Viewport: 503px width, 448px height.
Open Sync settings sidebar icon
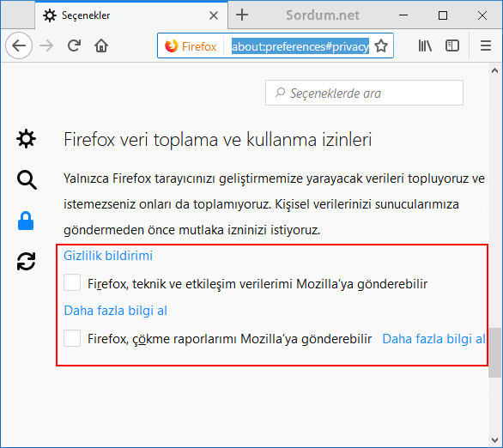(x=26, y=262)
